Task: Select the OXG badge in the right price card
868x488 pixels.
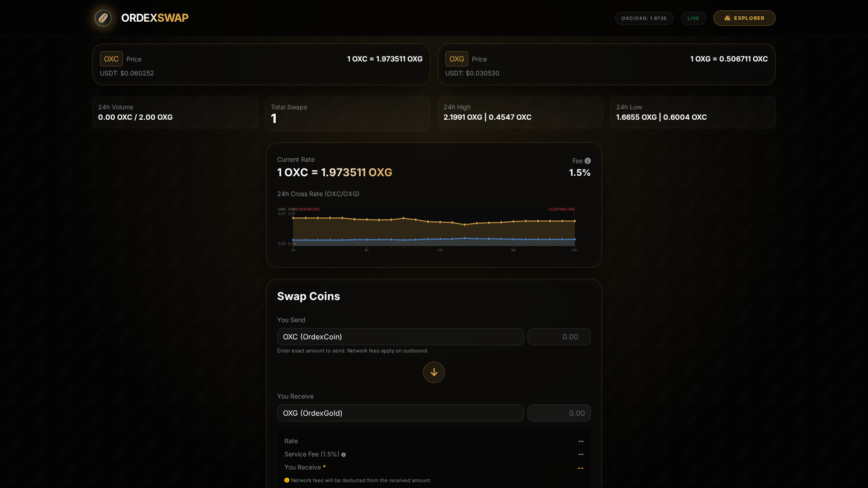Action: click(x=457, y=59)
